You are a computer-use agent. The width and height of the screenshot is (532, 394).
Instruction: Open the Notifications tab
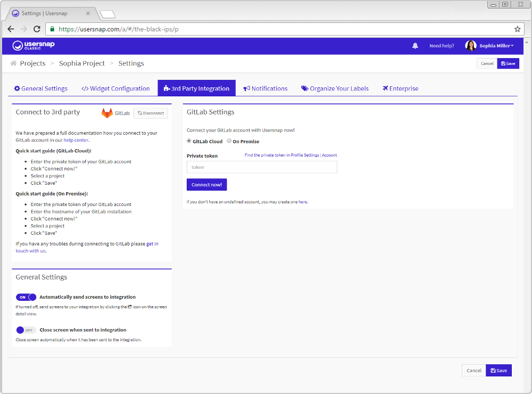click(265, 88)
